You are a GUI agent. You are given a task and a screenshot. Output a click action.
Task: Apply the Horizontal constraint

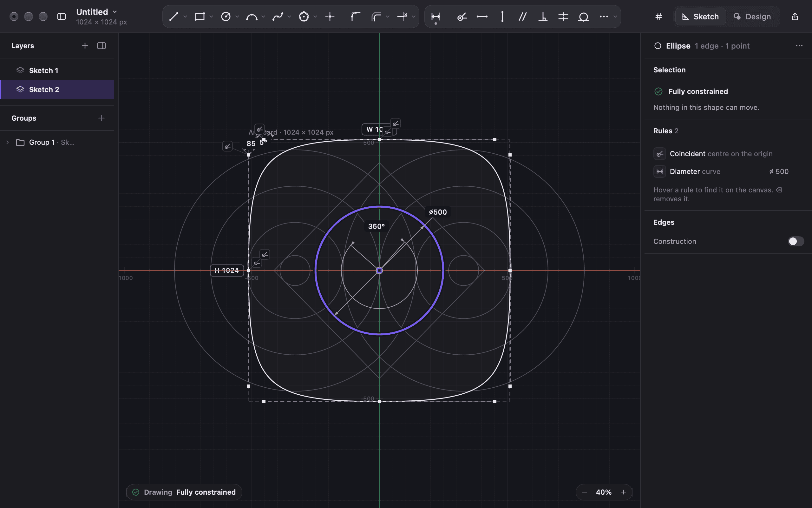(x=482, y=17)
